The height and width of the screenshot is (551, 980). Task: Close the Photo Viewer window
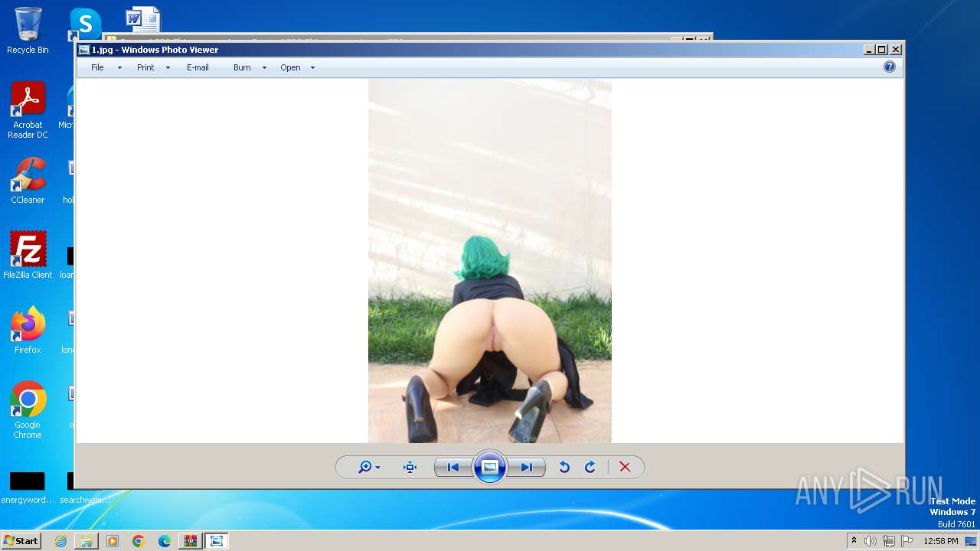tap(896, 50)
